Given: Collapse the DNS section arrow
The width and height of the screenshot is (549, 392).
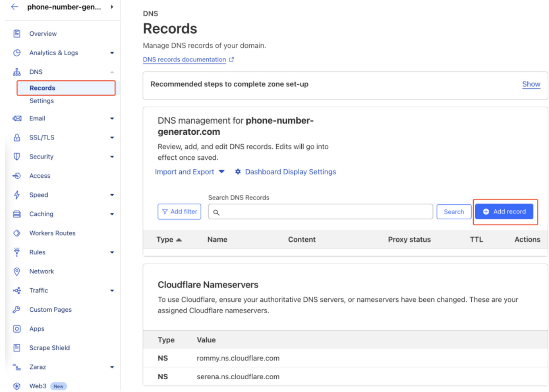Looking at the screenshot, I should tap(112, 72).
